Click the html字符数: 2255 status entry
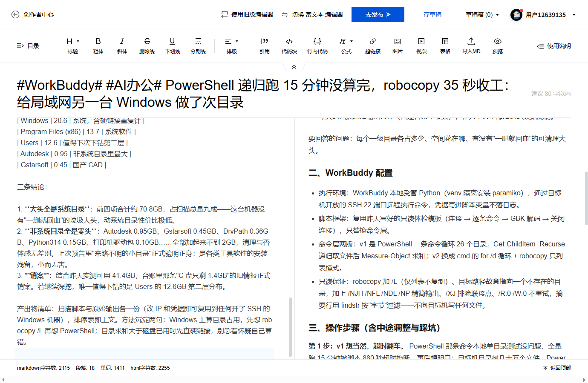The width and height of the screenshot is (588, 383). [150, 368]
